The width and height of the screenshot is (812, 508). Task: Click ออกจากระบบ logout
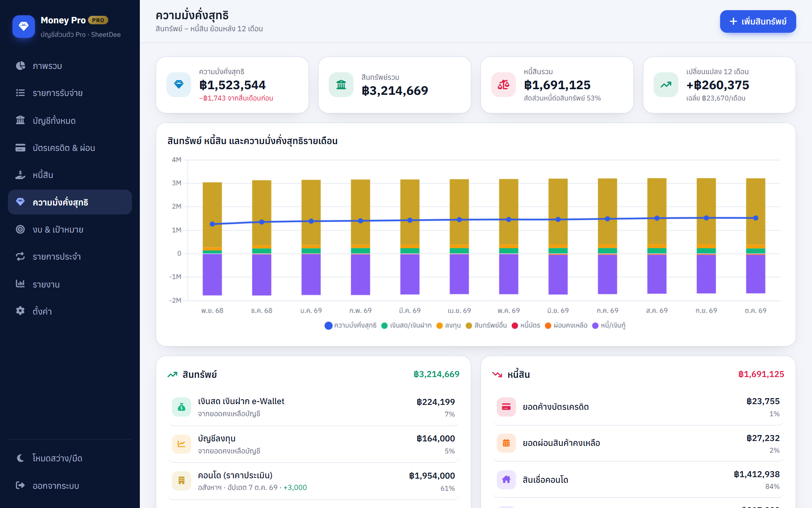[70, 485]
